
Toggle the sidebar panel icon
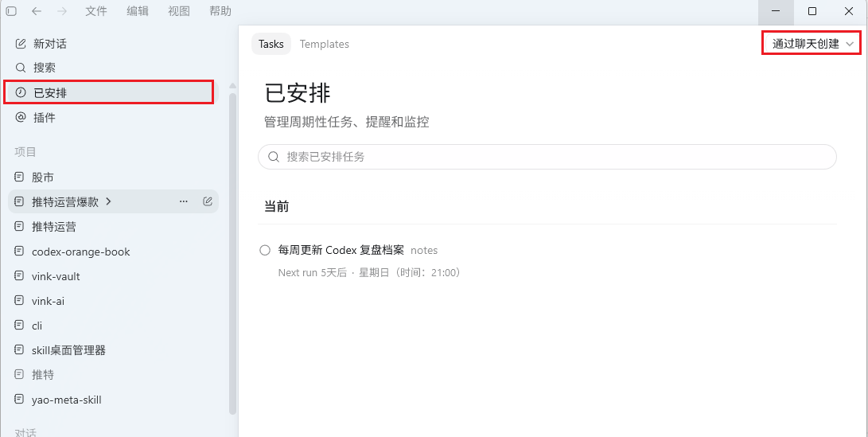(x=11, y=11)
